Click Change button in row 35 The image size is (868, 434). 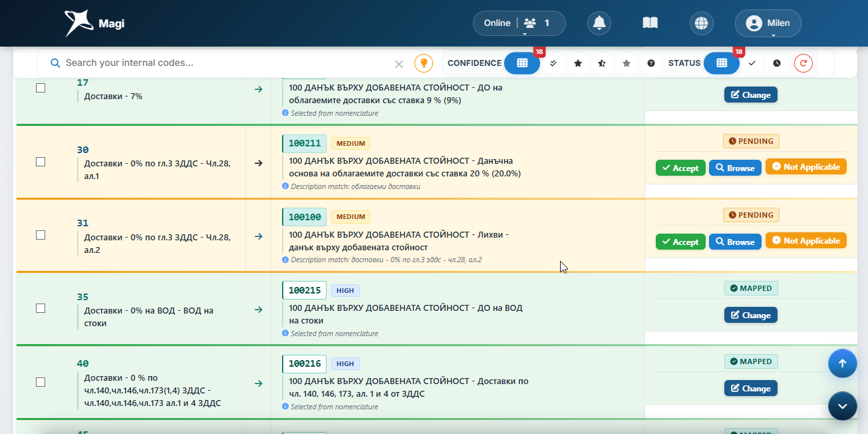[751, 315]
